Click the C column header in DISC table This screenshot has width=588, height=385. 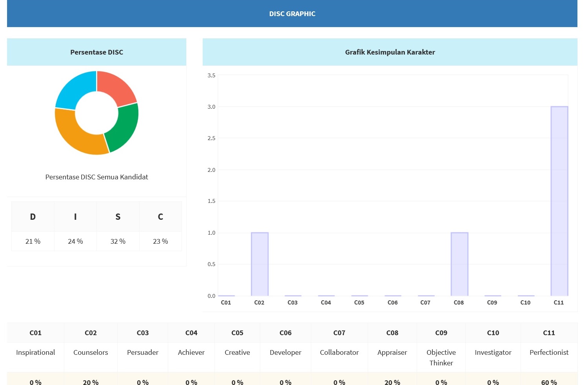click(x=160, y=217)
